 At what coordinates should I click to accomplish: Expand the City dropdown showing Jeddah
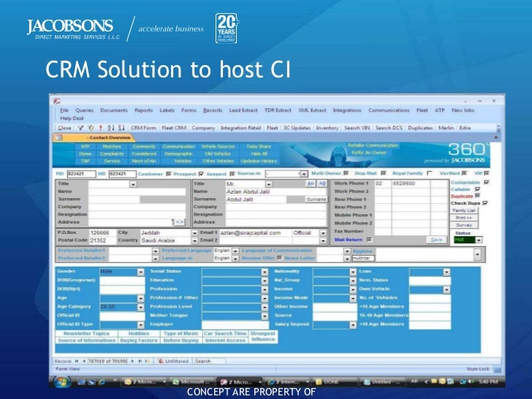point(194,232)
